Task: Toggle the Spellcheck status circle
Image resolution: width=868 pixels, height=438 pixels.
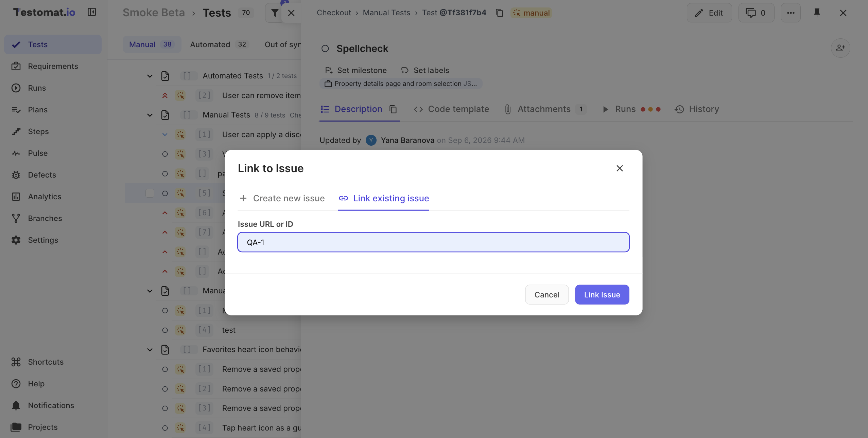Action: (325, 49)
